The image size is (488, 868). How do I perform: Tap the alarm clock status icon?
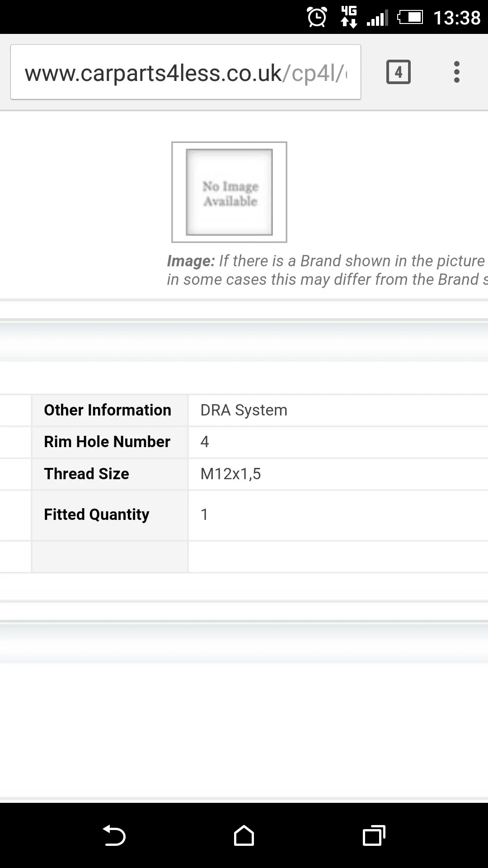pyautogui.click(x=317, y=17)
